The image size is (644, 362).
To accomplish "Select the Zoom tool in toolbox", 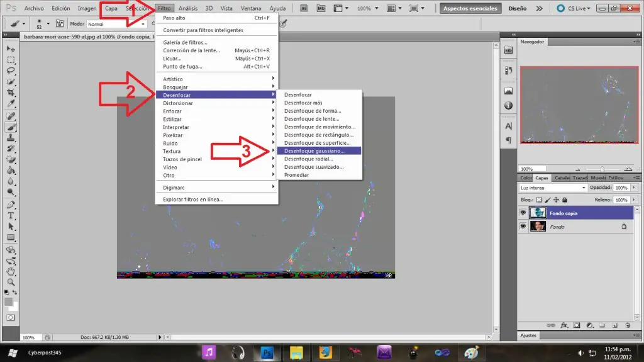I will coord(11,282).
